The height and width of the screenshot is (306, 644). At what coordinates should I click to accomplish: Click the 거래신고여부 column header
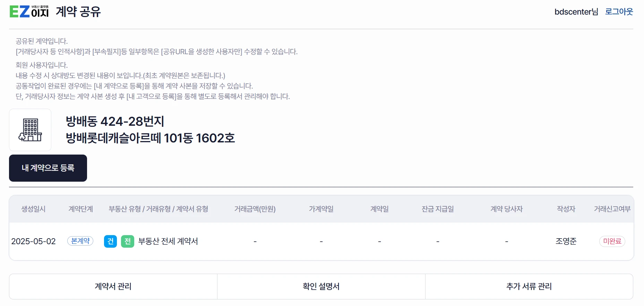pos(612,209)
